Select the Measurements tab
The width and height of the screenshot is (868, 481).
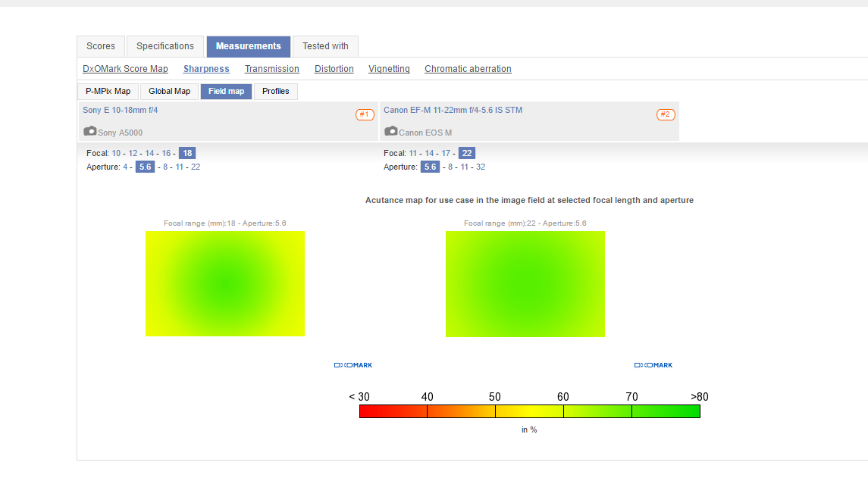pyautogui.click(x=249, y=46)
